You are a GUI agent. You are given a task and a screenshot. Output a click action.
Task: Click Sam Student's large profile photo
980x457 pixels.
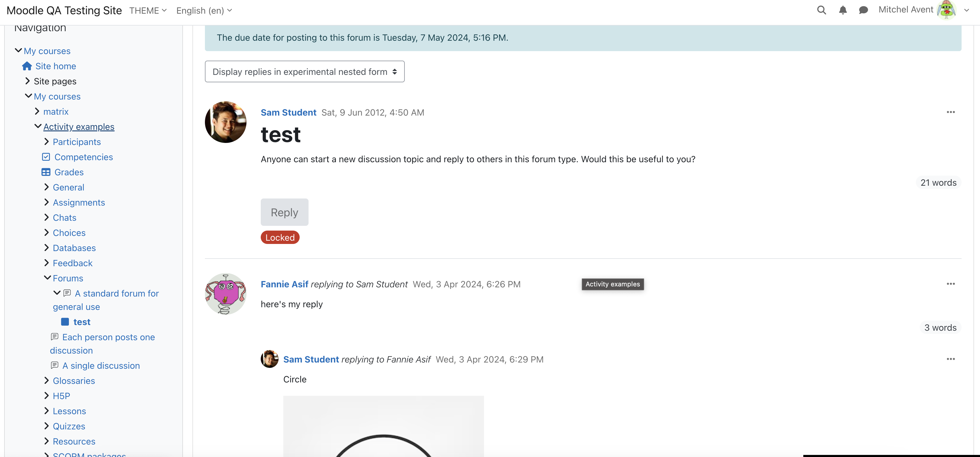[x=226, y=122]
